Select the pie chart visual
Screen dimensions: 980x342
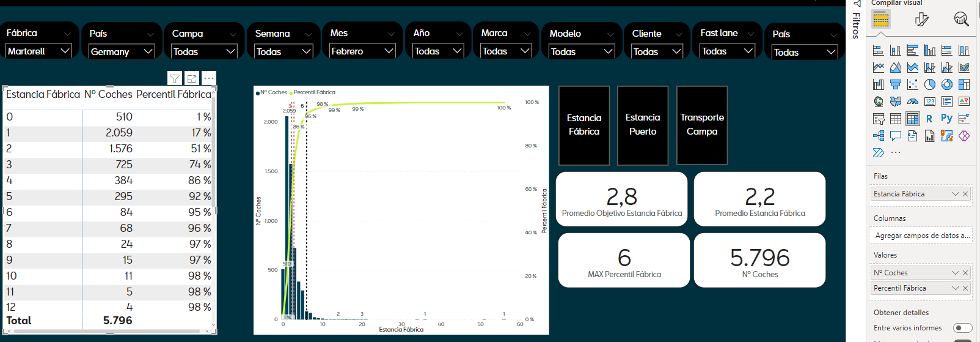pyautogui.click(x=930, y=84)
